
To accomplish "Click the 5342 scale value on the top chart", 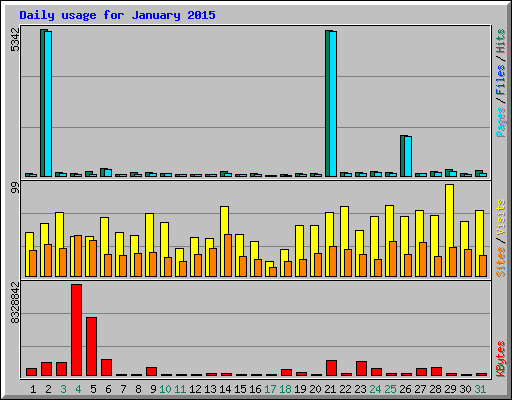I will pos(15,40).
